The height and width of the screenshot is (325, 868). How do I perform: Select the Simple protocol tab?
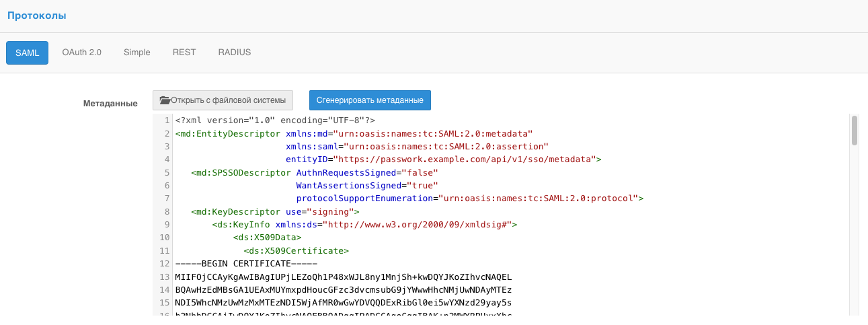136,52
